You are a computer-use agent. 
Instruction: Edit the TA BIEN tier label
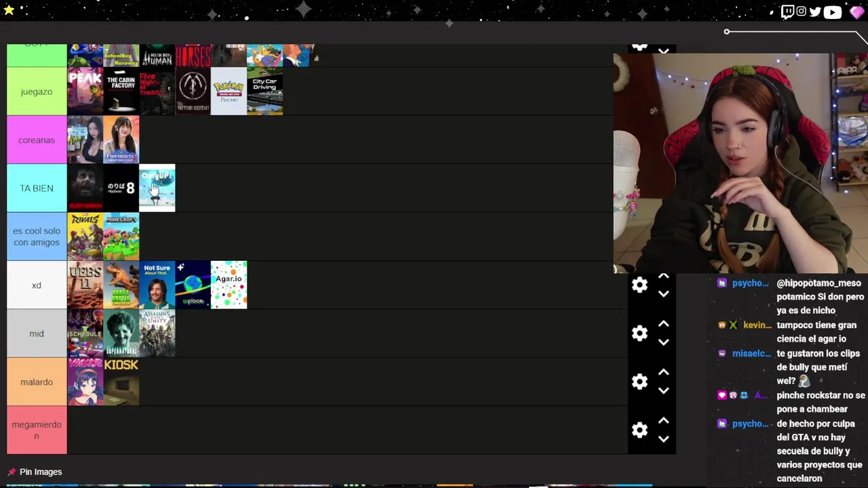click(x=37, y=188)
